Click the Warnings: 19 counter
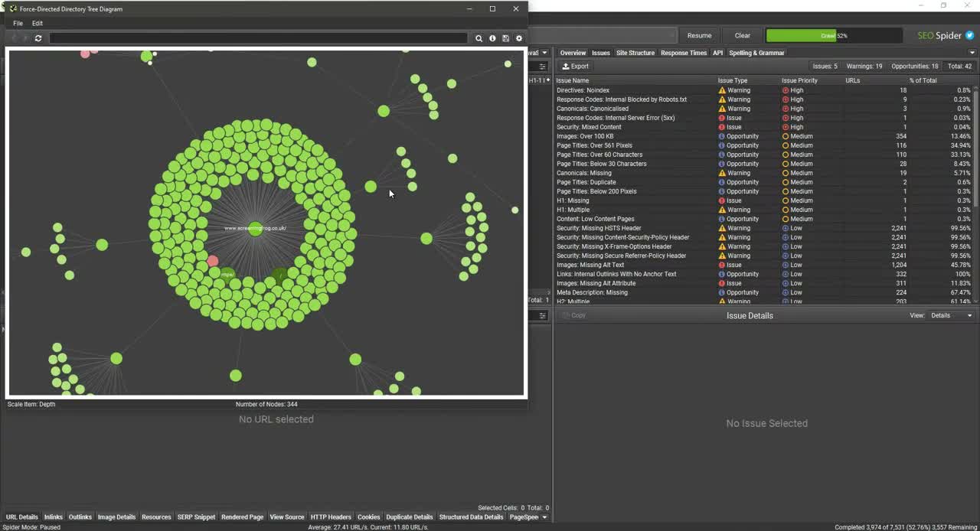The image size is (980, 531). 864,67
